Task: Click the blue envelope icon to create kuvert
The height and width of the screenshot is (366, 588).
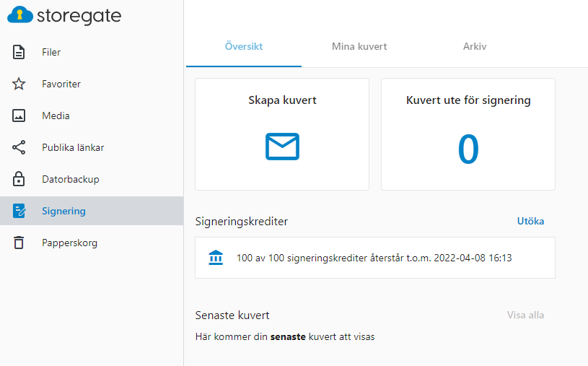Action: (282, 147)
